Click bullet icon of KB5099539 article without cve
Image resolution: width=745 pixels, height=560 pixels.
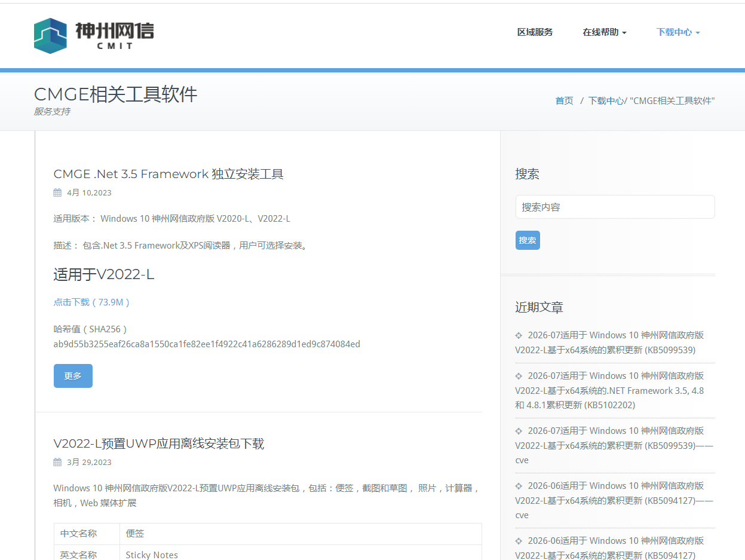519,335
